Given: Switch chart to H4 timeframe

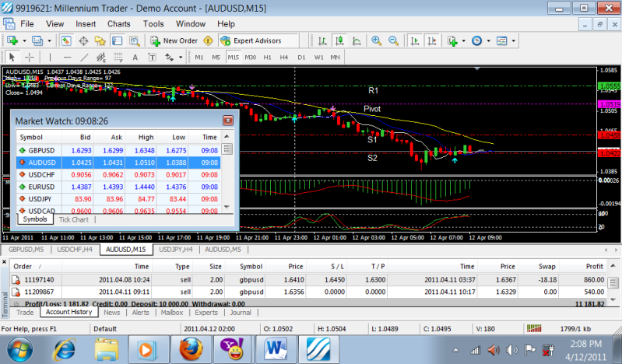Looking at the screenshot, I should pos(284,58).
